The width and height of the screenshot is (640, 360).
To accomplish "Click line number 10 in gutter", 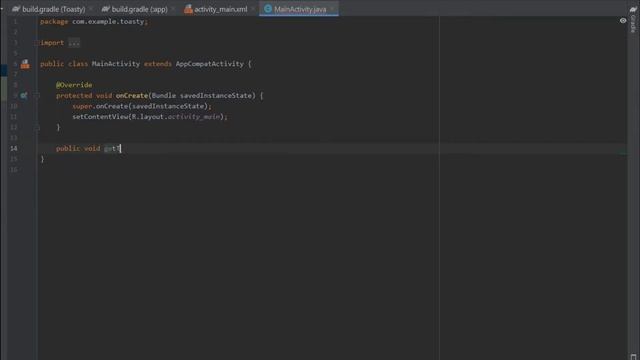I will 13,107.
